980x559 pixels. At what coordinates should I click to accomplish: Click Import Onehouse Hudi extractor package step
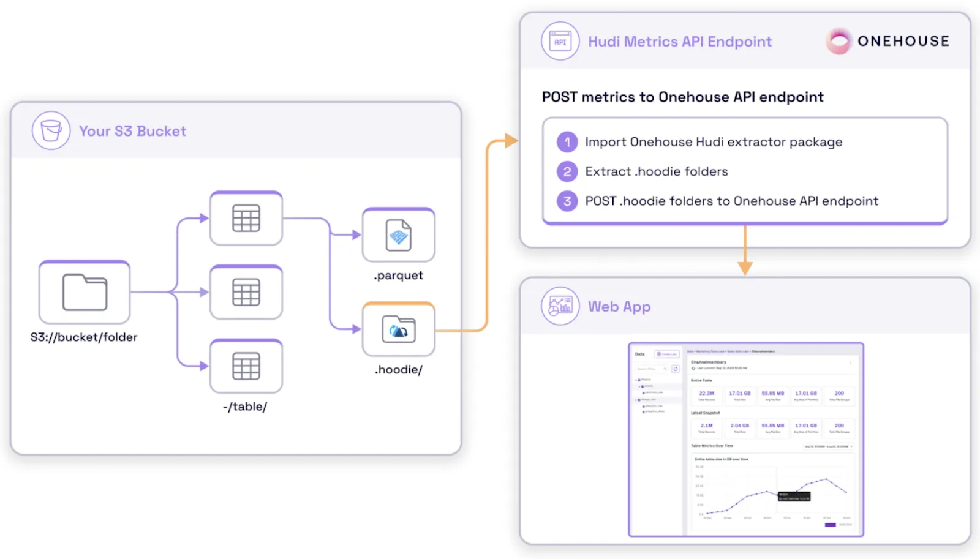[714, 142]
